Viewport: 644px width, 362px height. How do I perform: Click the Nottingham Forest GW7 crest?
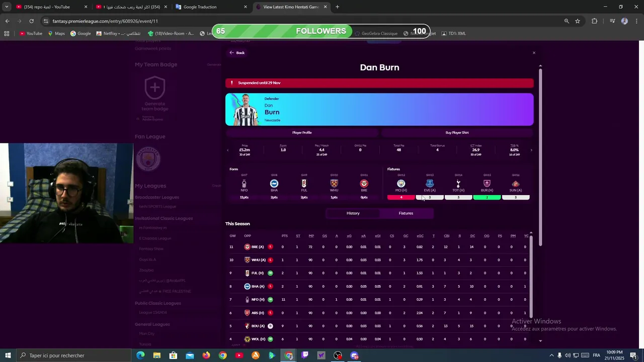coord(244,184)
